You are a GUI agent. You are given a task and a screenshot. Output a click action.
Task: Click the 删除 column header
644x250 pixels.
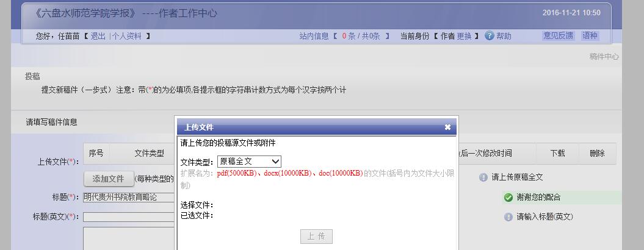597,154
